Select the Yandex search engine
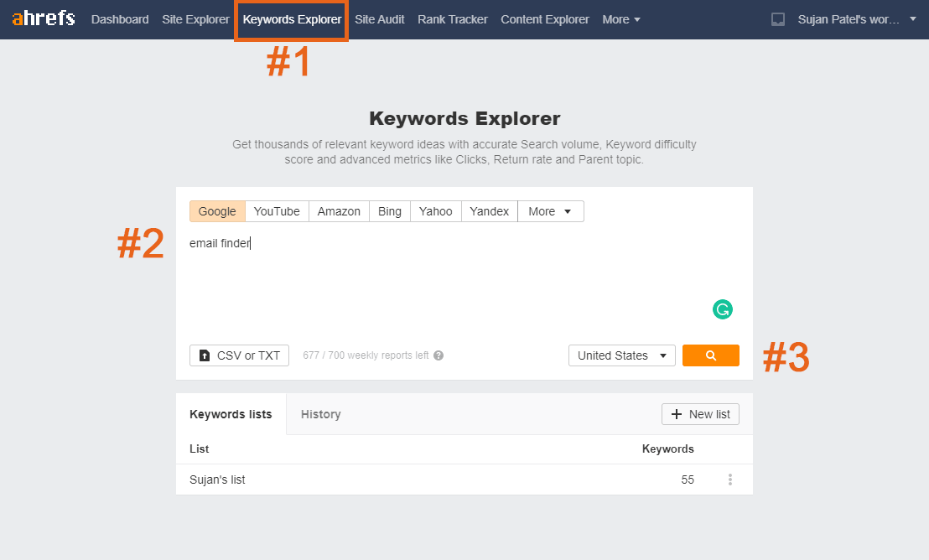This screenshot has width=929, height=560. click(490, 211)
